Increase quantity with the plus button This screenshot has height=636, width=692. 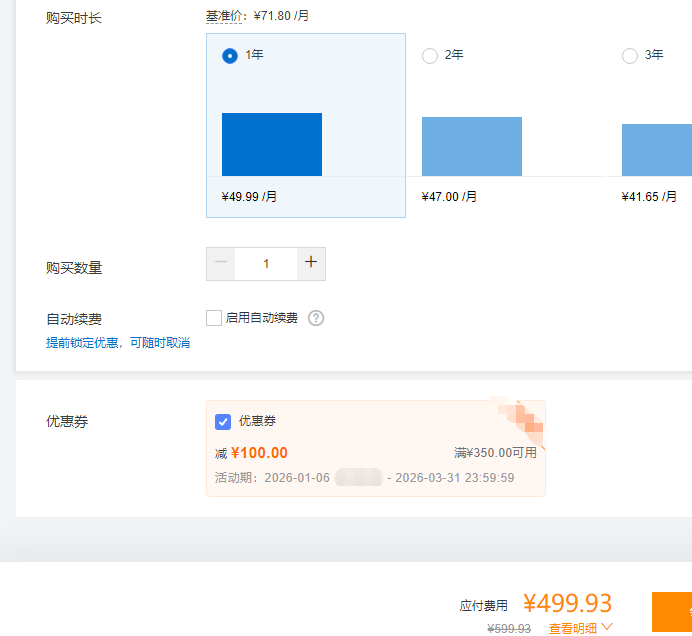click(311, 263)
